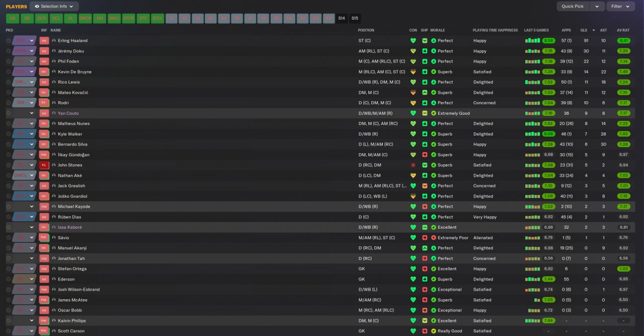Click Josh Wilson-Esbrand's red sharpness icon

pos(425,290)
